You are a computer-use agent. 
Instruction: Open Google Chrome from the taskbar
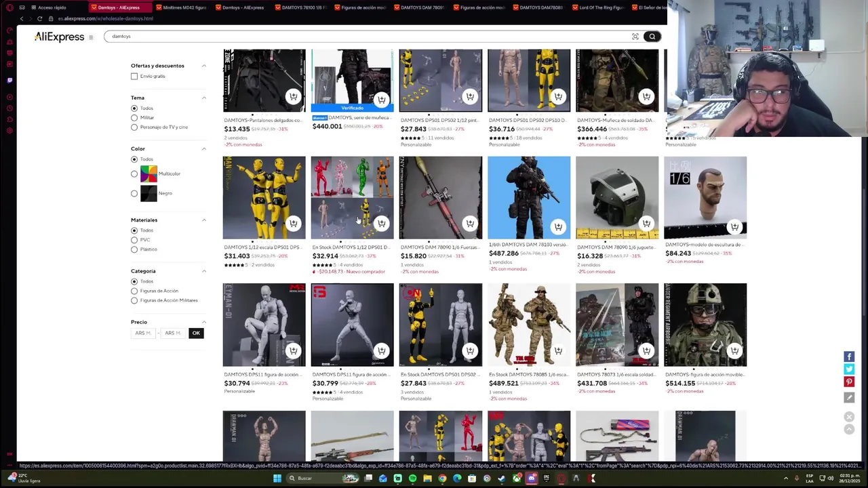click(442, 479)
